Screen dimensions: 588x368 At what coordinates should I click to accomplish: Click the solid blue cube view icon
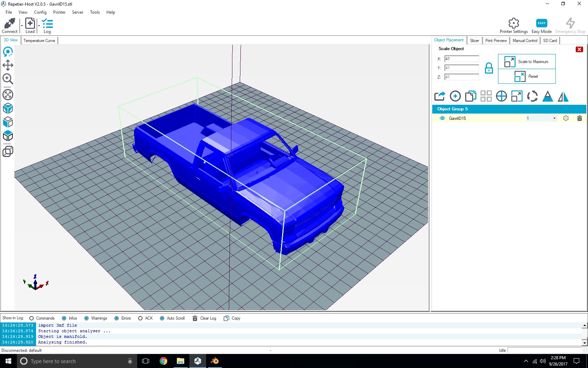point(8,108)
